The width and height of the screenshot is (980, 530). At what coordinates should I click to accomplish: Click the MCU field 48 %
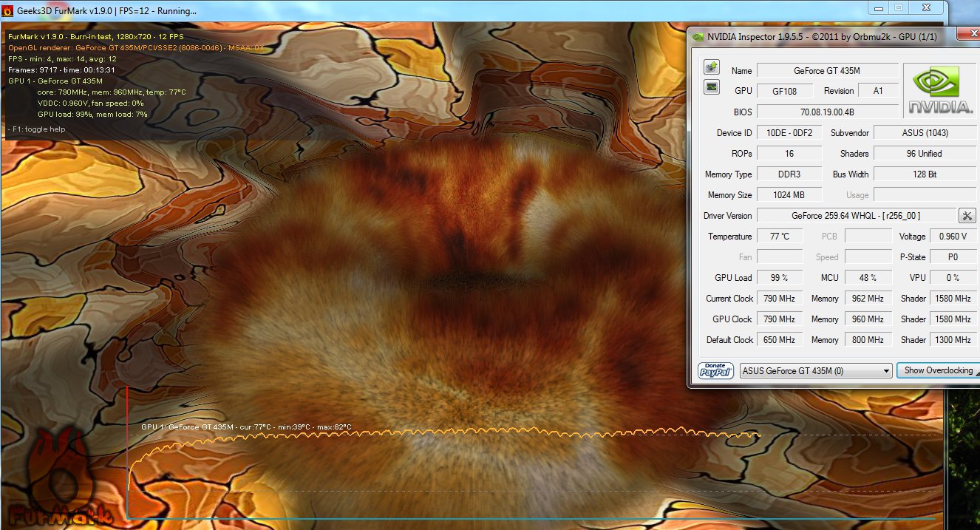(x=868, y=278)
